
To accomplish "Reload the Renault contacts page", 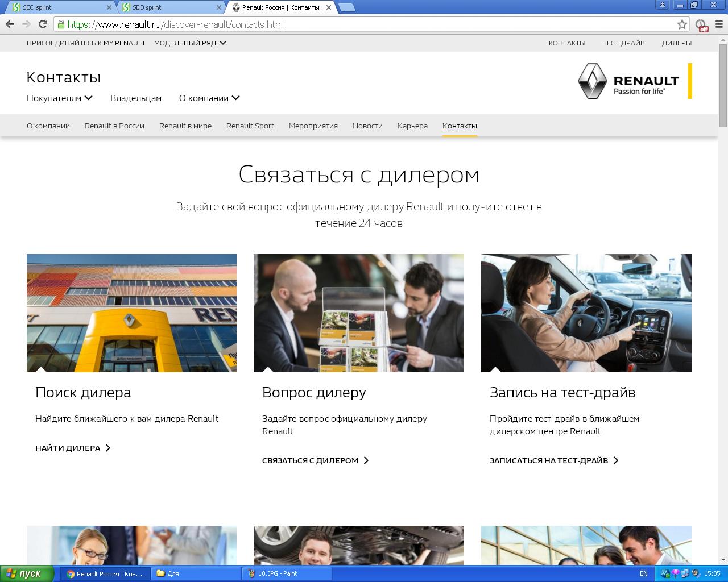I will tap(43, 24).
